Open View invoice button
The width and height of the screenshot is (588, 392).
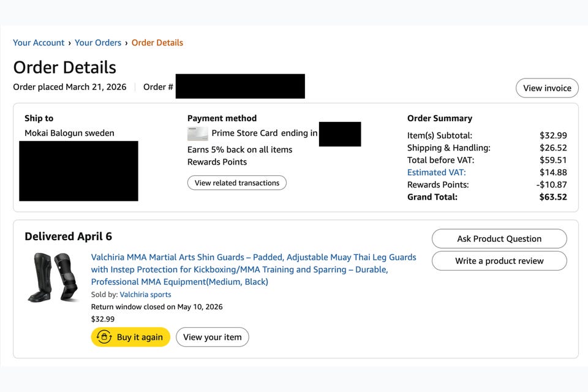(547, 88)
